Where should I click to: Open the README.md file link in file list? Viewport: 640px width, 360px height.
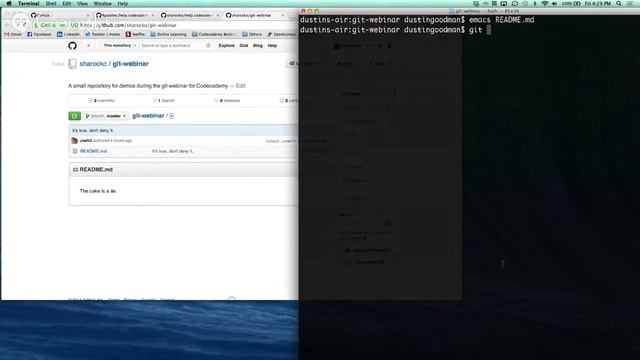(x=93, y=151)
